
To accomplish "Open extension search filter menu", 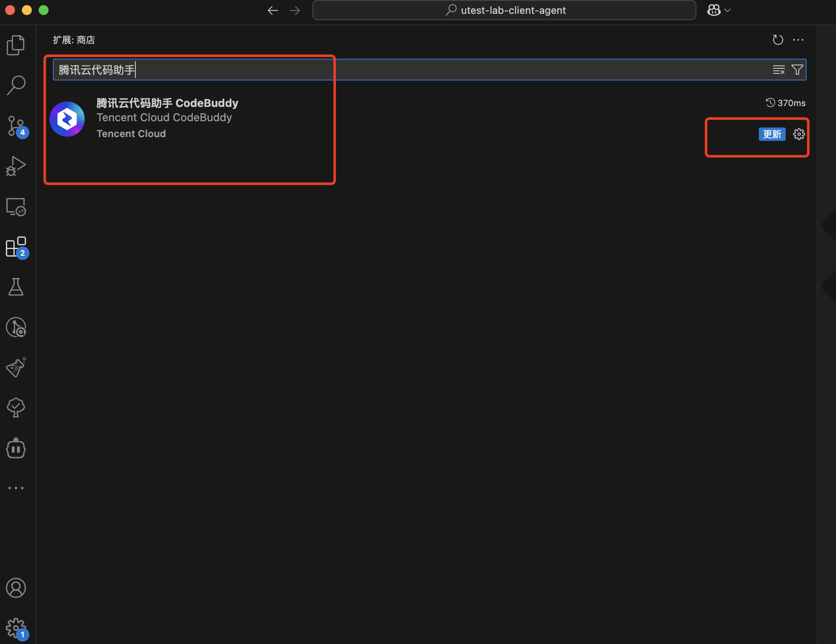I will click(x=797, y=70).
